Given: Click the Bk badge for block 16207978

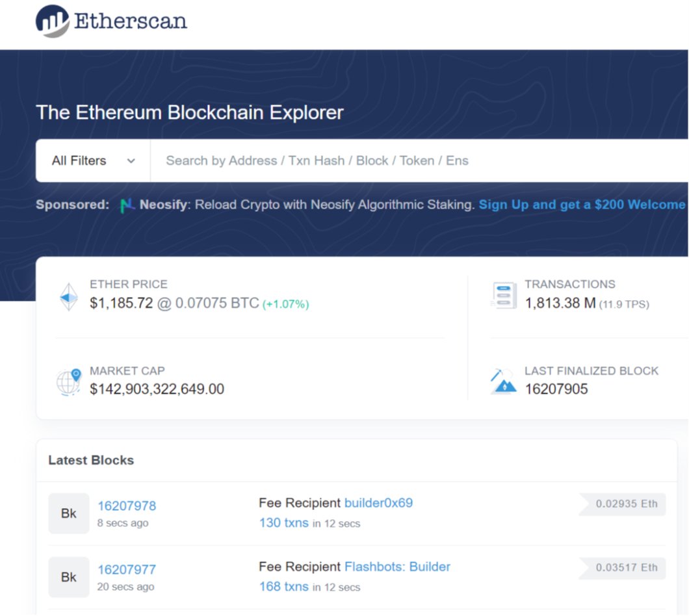Looking at the screenshot, I should [x=69, y=513].
